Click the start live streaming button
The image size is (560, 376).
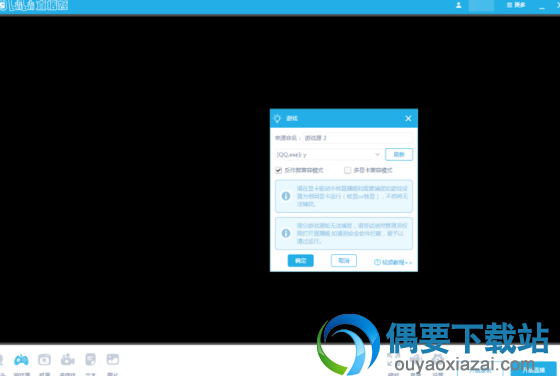point(534,369)
